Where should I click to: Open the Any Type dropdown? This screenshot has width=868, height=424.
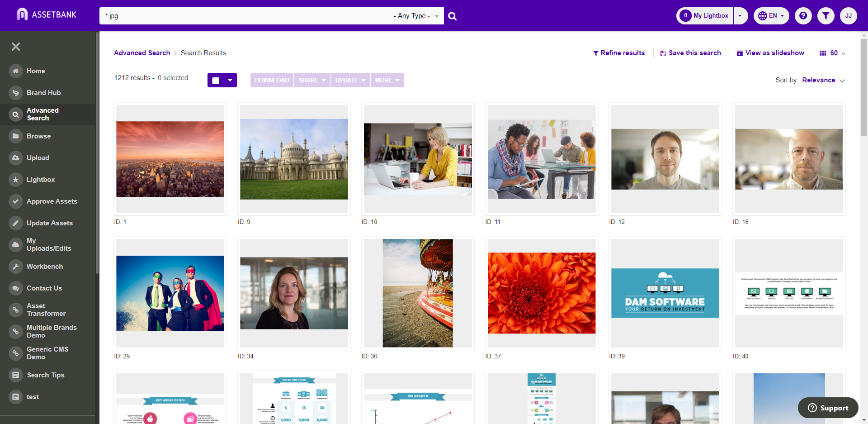[416, 16]
